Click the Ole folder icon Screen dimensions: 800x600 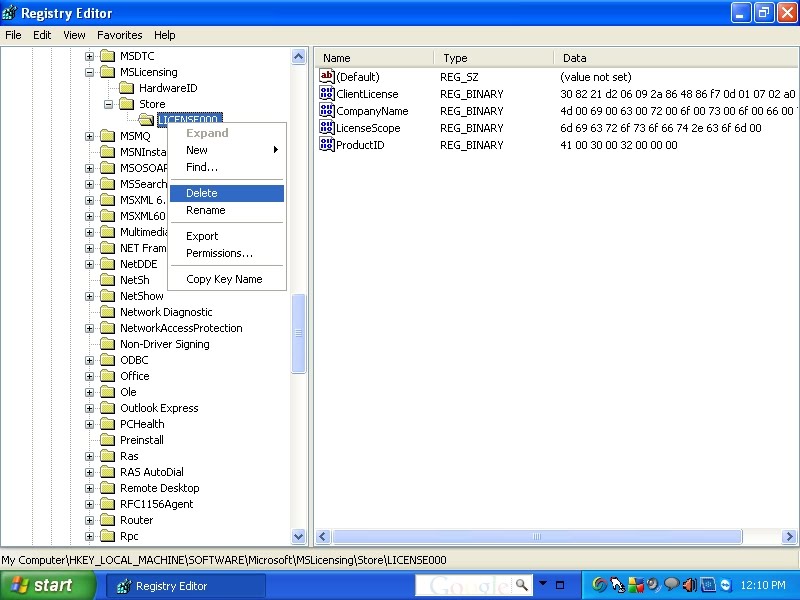[108, 392]
